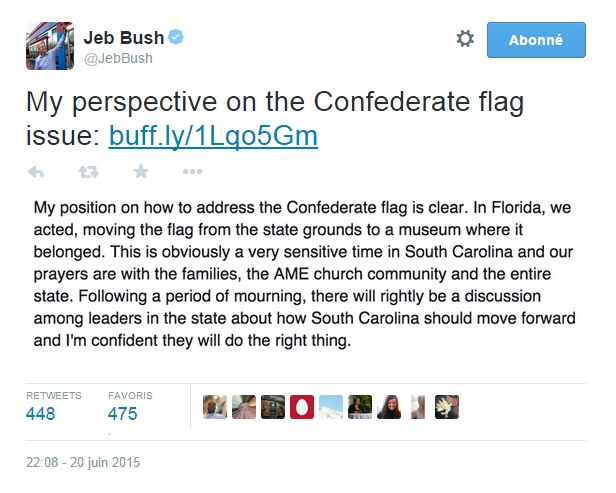Click the sky-blue avatar thumbnail
This screenshot has width=616, height=493.
(x=330, y=406)
